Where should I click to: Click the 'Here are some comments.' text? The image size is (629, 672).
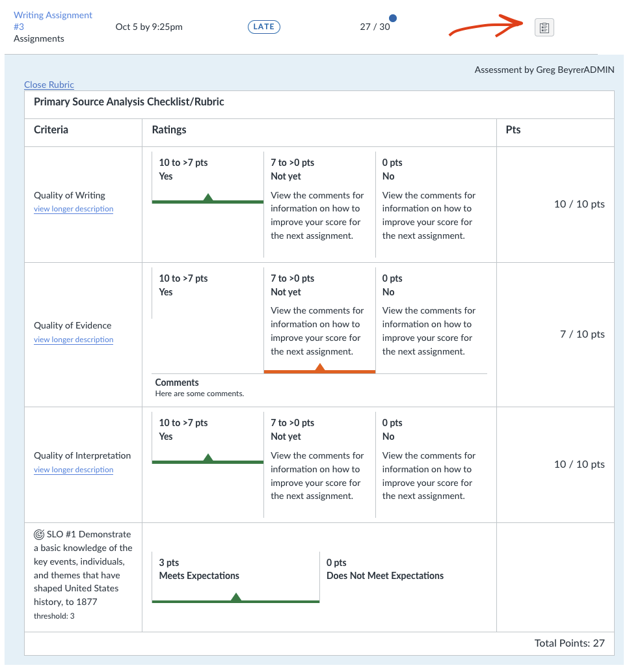200,394
